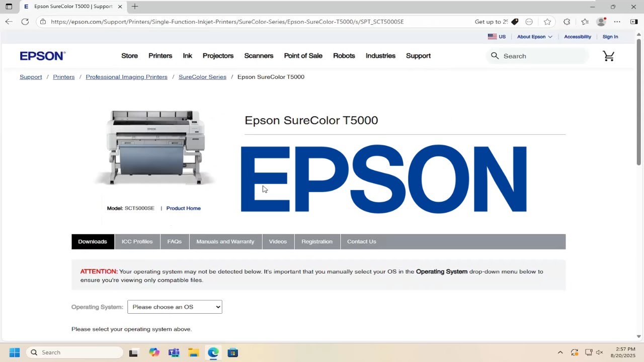This screenshot has height=362, width=644.
Task: Open Task View from the taskbar
Action: point(133,352)
